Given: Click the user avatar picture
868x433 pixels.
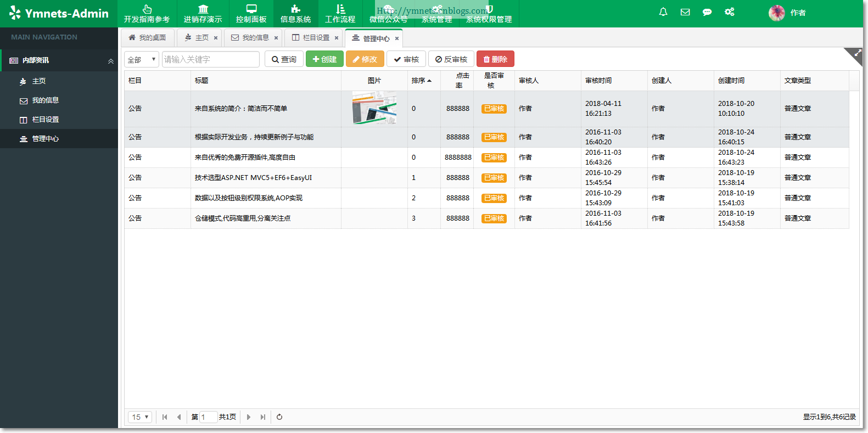Looking at the screenshot, I should [x=776, y=13].
